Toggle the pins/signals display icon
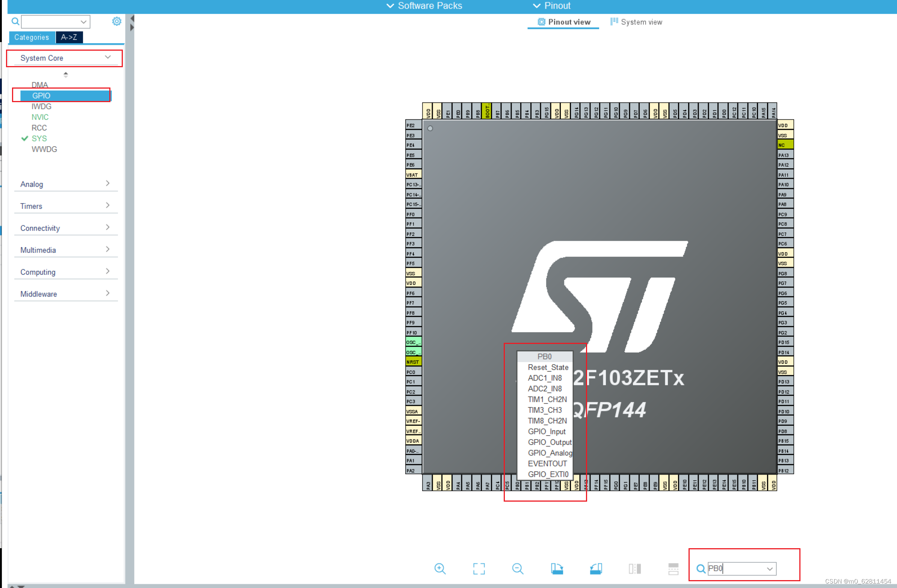Image resolution: width=897 pixels, height=588 pixels. [635, 569]
